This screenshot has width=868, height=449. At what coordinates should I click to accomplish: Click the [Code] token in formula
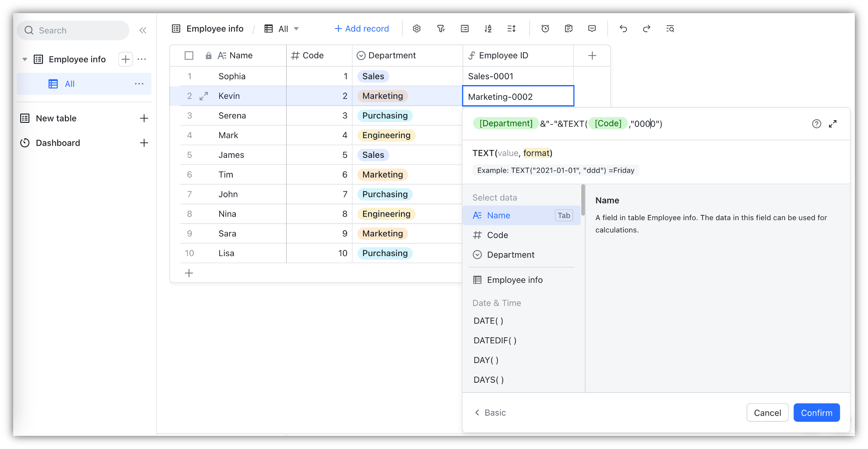[608, 124]
